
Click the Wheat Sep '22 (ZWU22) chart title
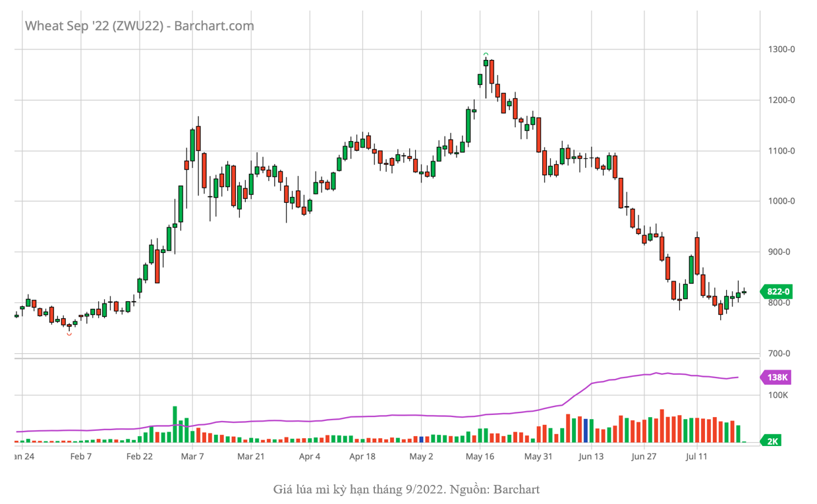click(140, 26)
